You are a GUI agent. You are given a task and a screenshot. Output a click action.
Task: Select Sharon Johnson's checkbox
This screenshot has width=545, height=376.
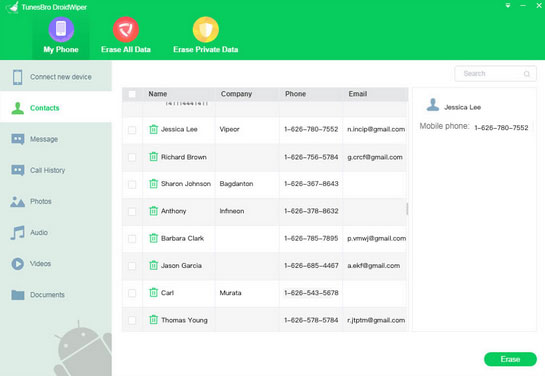click(x=132, y=184)
